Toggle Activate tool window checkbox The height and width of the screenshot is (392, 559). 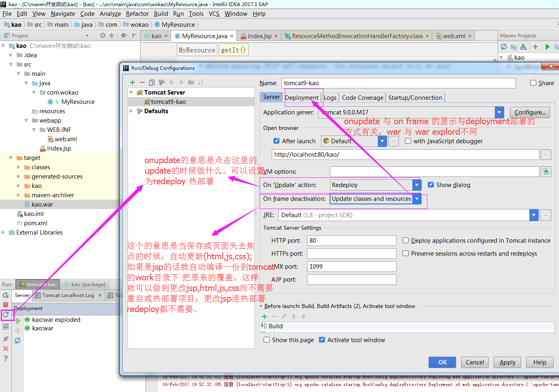tap(322, 340)
